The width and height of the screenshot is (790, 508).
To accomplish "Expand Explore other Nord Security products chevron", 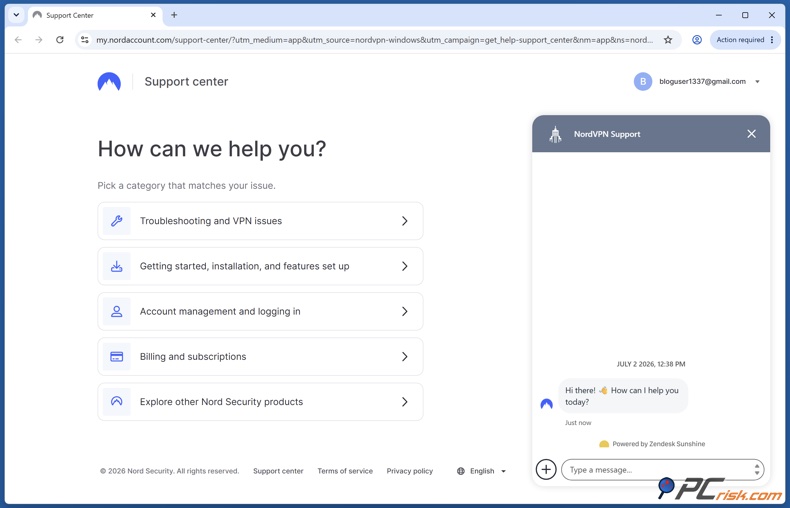I will (405, 402).
